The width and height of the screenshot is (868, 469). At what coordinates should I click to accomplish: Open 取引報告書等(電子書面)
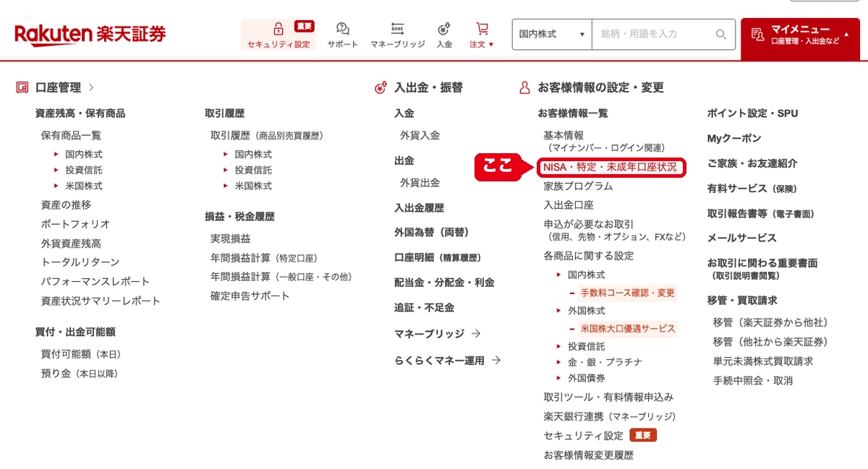[760, 213]
